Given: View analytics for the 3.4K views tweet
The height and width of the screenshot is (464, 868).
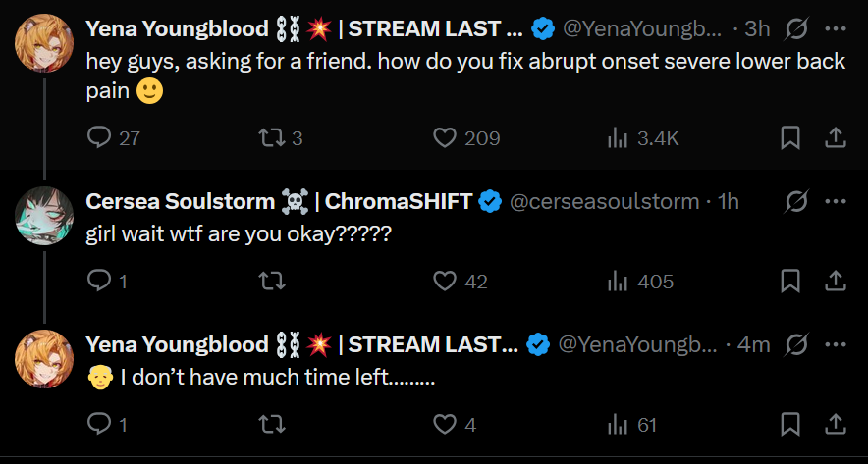Looking at the screenshot, I should (618, 138).
